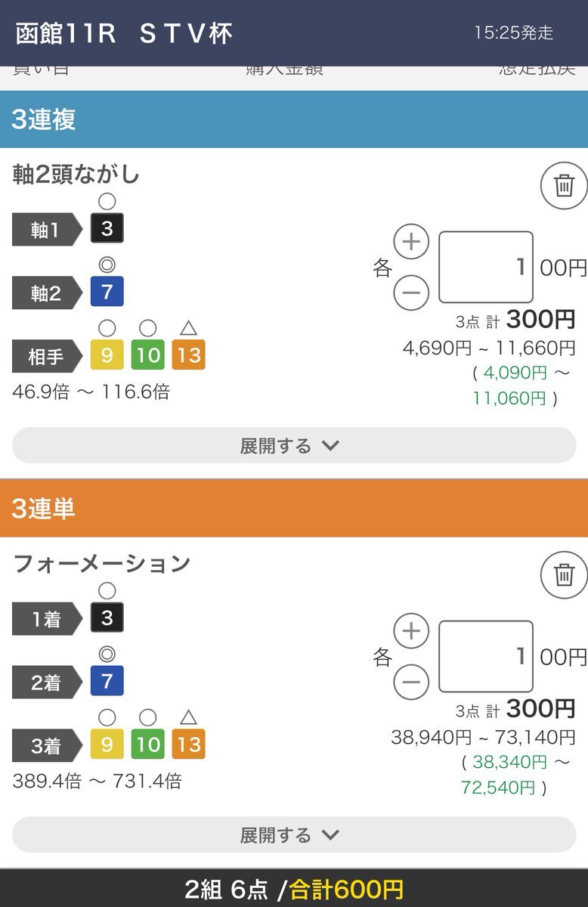
Task: Select horse number 3 in 軸1 row
Action: 107,228
